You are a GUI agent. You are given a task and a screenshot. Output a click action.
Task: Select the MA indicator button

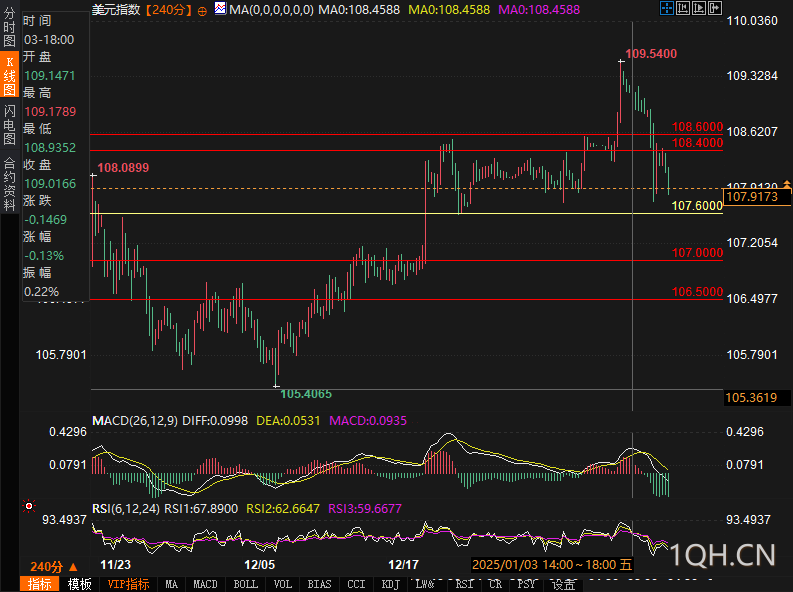[x=171, y=584]
